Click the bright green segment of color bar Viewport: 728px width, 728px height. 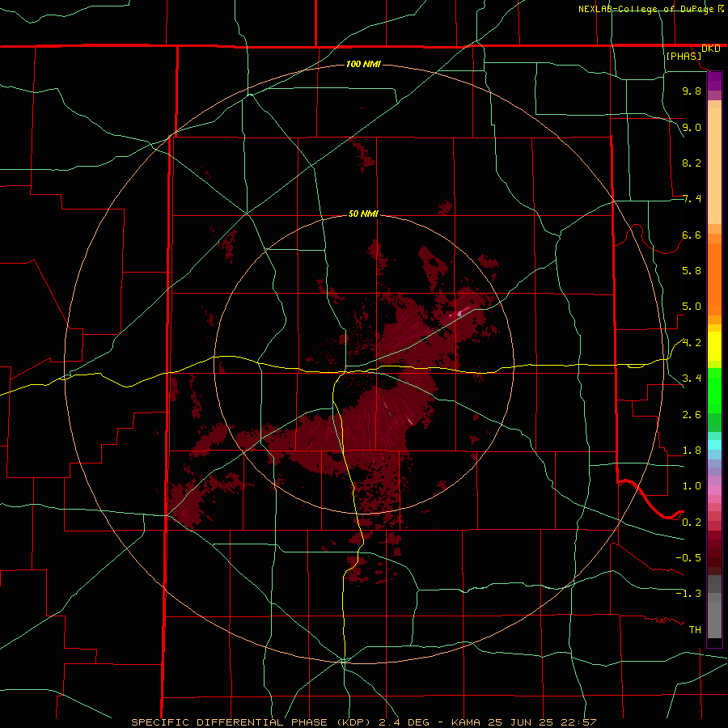coord(714,391)
